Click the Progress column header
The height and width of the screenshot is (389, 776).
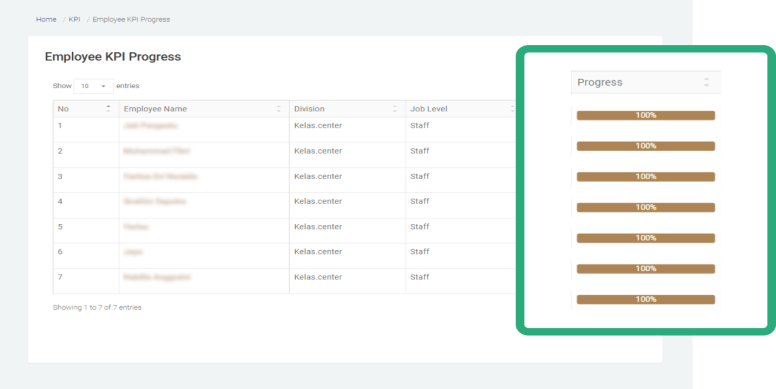coord(600,82)
